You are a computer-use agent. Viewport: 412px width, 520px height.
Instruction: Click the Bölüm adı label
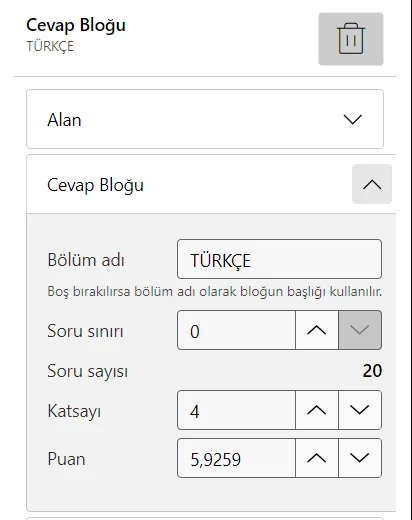(x=86, y=260)
